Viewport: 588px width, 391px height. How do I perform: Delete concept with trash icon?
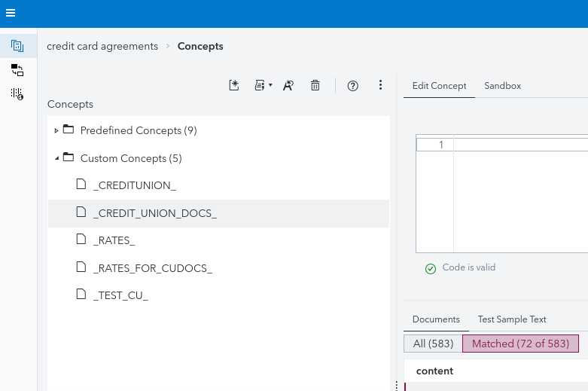pos(315,85)
